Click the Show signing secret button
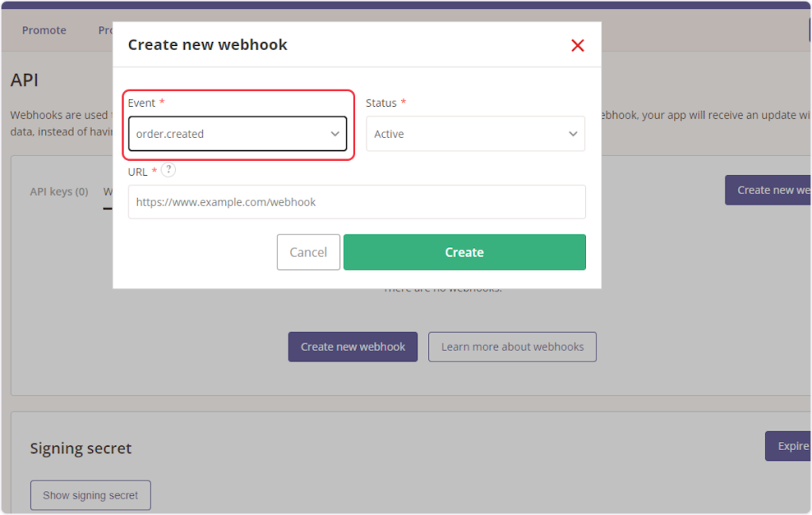The width and height of the screenshot is (812, 515). (90, 495)
